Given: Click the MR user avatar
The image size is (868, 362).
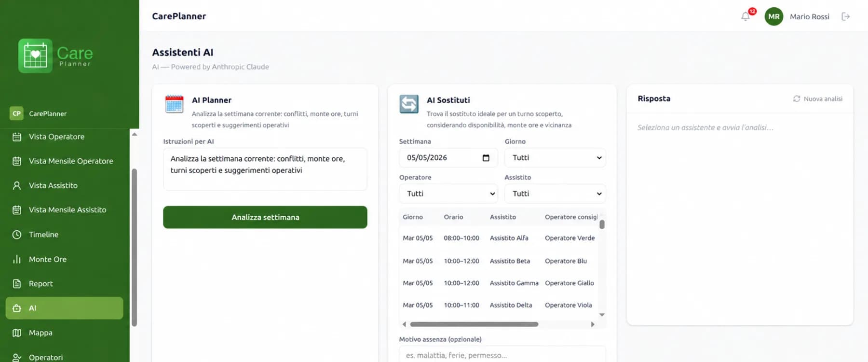Looking at the screenshot, I should pos(774,16).
